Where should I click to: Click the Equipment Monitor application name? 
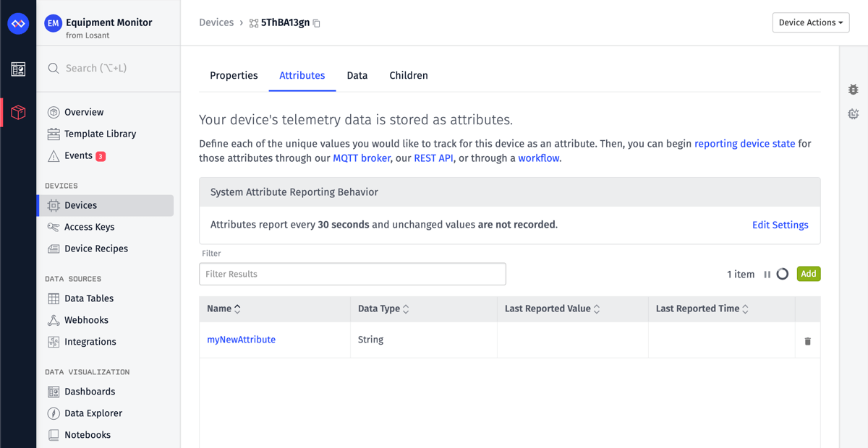[x=109, y=22]
